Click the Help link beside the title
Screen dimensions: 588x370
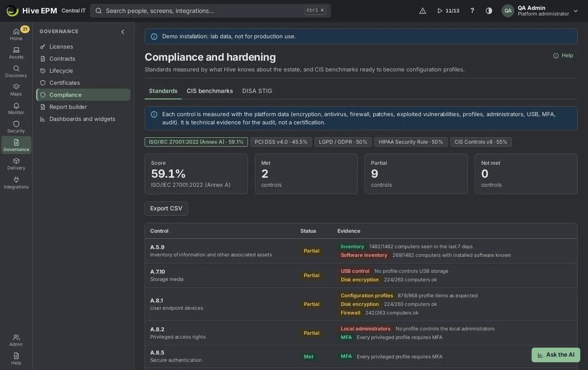coord(563,55)
